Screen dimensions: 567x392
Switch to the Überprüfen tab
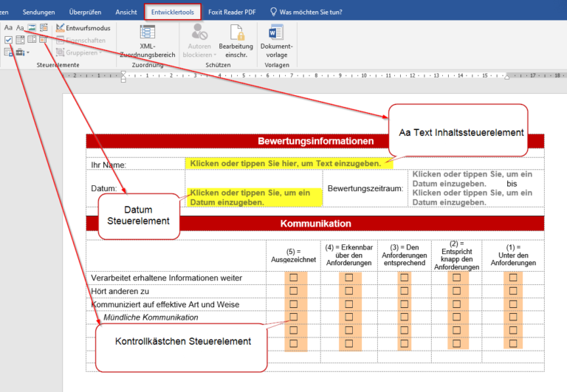(85, 12)
